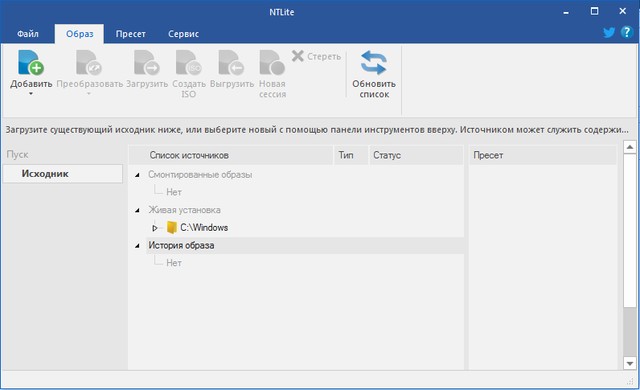Open the Twitter bird icon
Viewport: 640px width, 390px height.
[x=609, y=32]
